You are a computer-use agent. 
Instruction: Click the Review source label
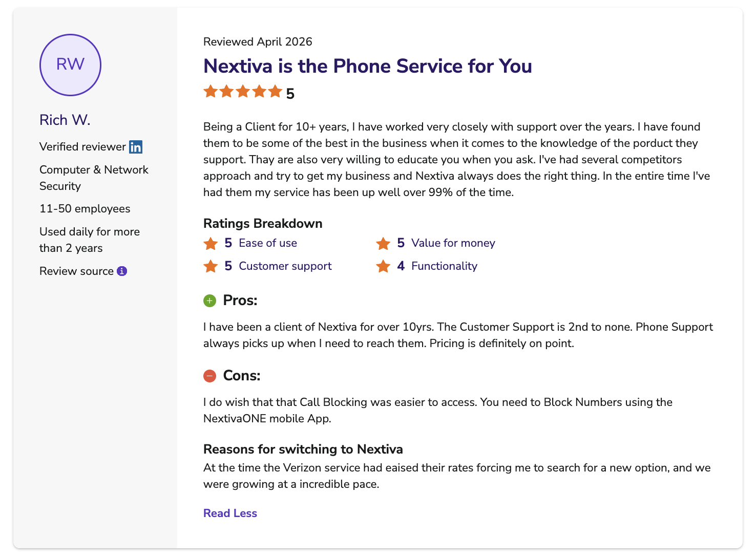point(76,271)
